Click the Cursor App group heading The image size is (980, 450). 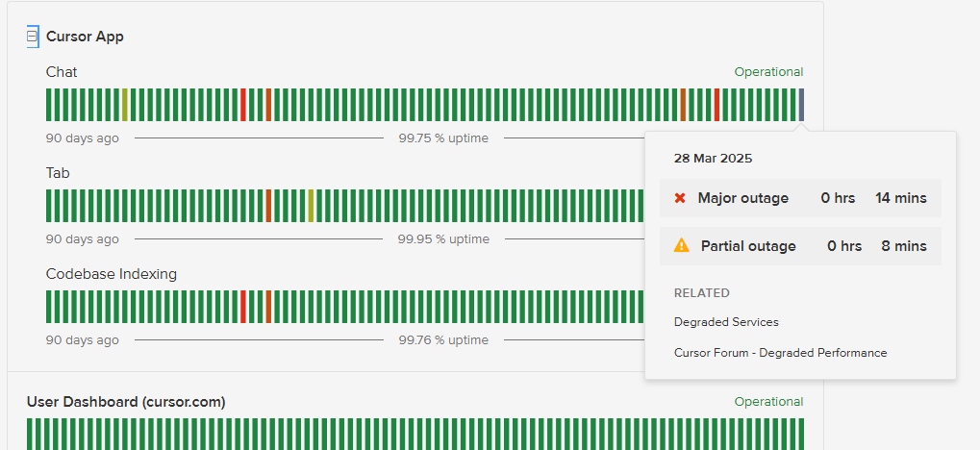pyautogui.click(x=85, y=37)
